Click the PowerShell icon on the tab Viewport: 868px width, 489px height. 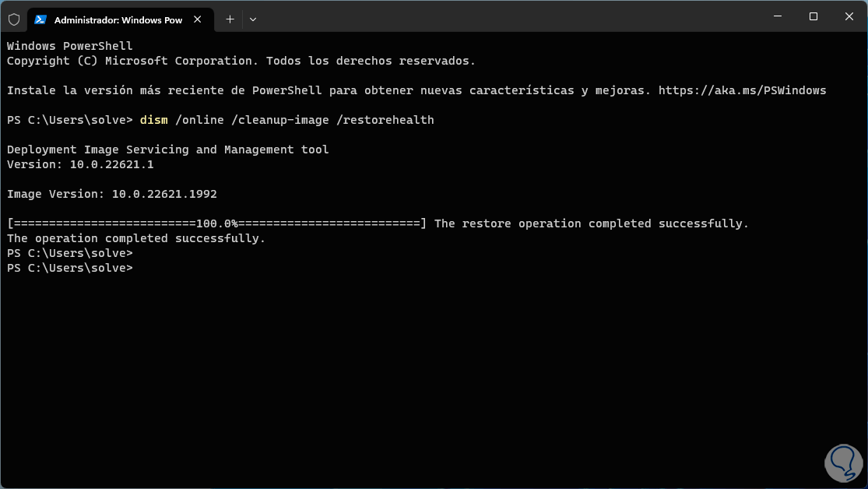(40, 20)
